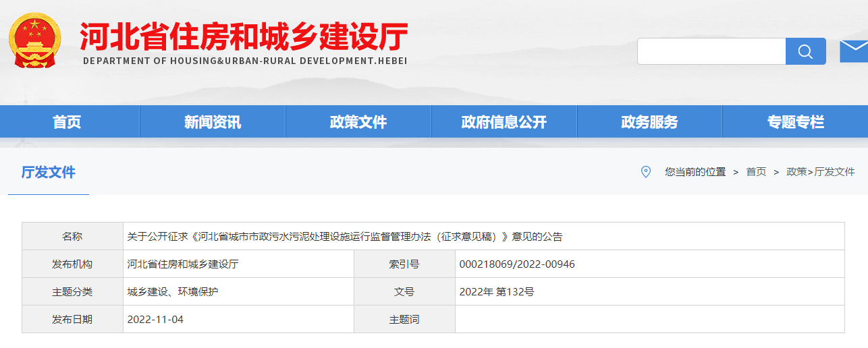Open the 首页 navigation menu item
Screen dimensions: 868x348
coord(67,122)
